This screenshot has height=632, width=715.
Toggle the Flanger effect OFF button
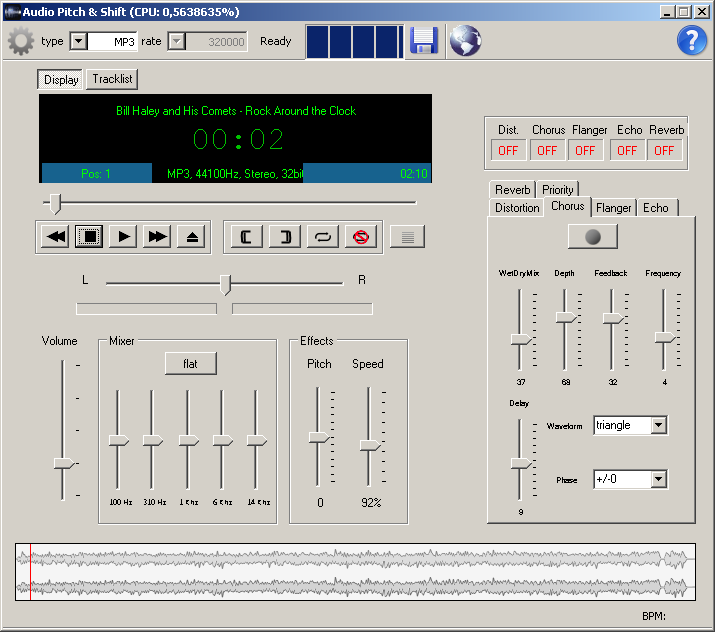click(x=585, y=150)
